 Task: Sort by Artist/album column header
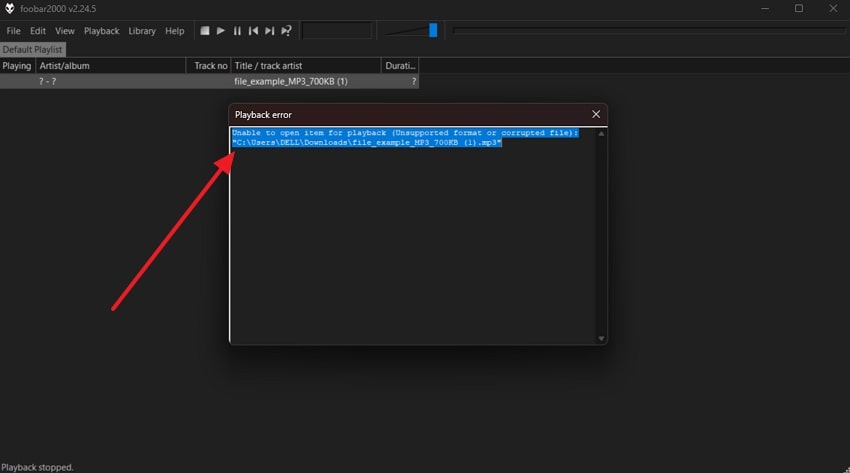pos(110,66)
